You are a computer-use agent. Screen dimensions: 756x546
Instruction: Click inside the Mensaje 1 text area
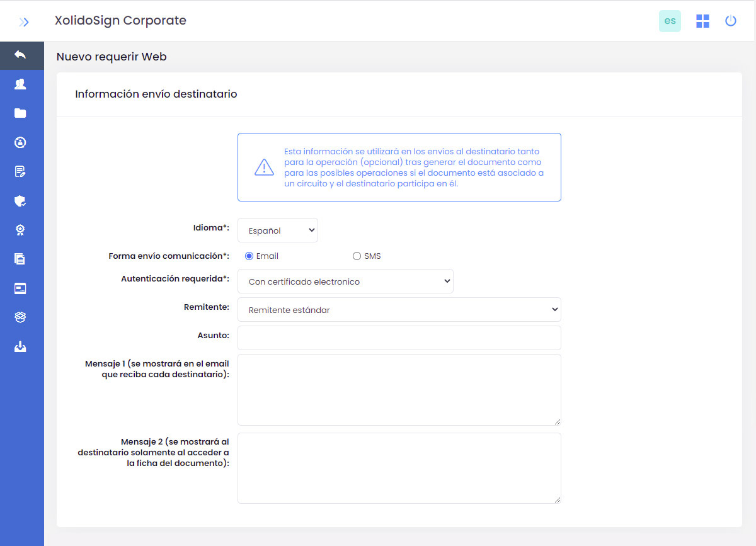tap(399, 389)
